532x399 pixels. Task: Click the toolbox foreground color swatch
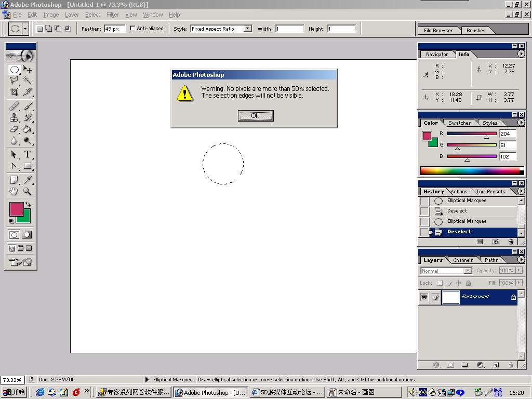(16, 209)
